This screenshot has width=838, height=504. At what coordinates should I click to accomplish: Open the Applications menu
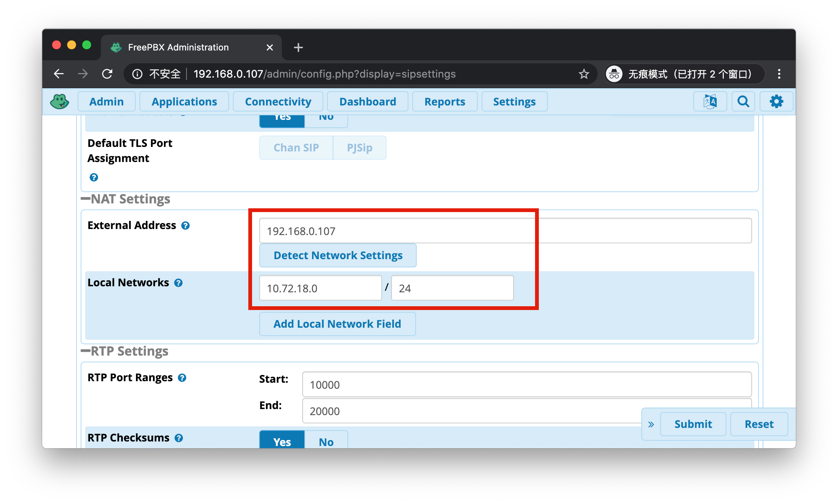184,101
